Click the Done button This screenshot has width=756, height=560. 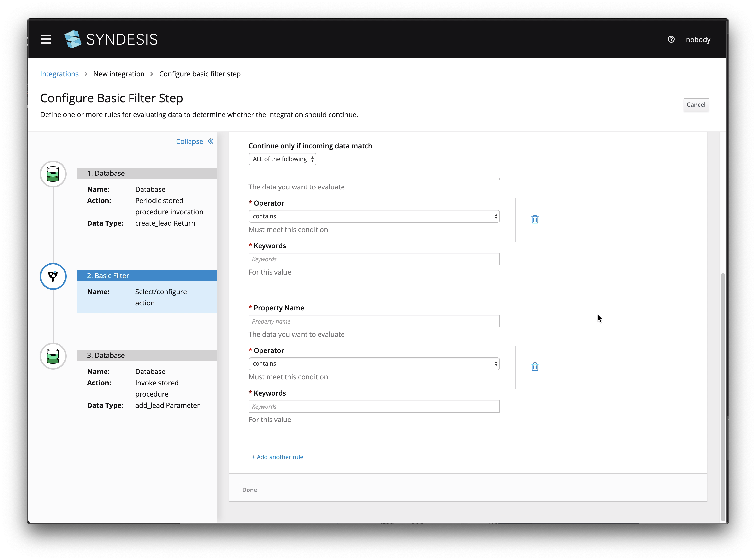(249, 490)
